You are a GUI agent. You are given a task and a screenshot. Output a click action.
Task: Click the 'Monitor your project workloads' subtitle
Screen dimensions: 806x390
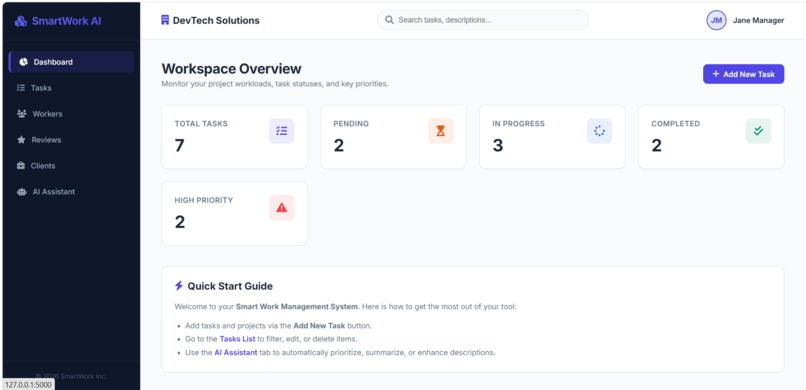click(x=275, y=84)
